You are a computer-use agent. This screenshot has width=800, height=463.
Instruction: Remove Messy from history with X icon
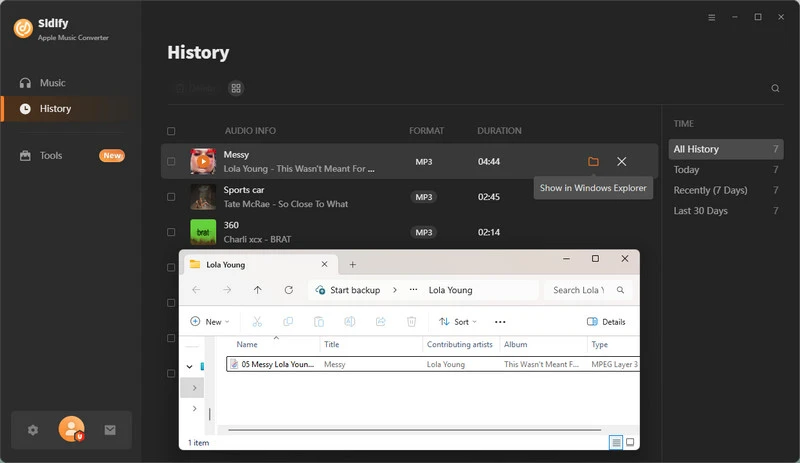(x=621, y=161)
